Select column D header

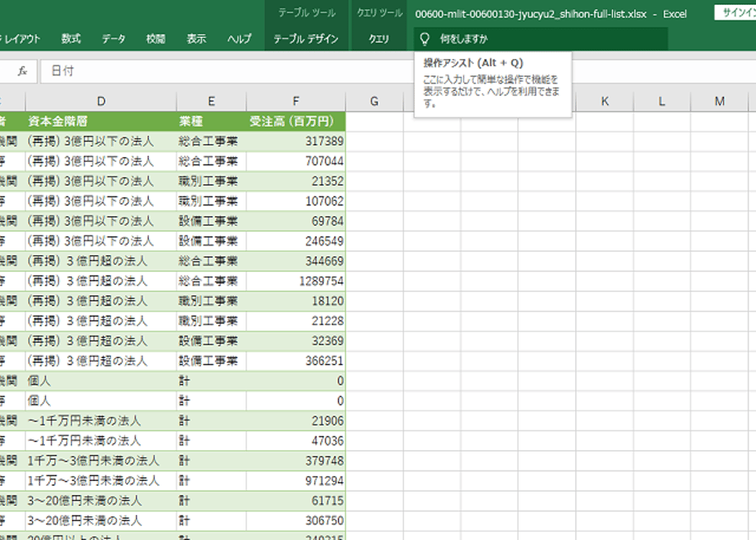101,101
